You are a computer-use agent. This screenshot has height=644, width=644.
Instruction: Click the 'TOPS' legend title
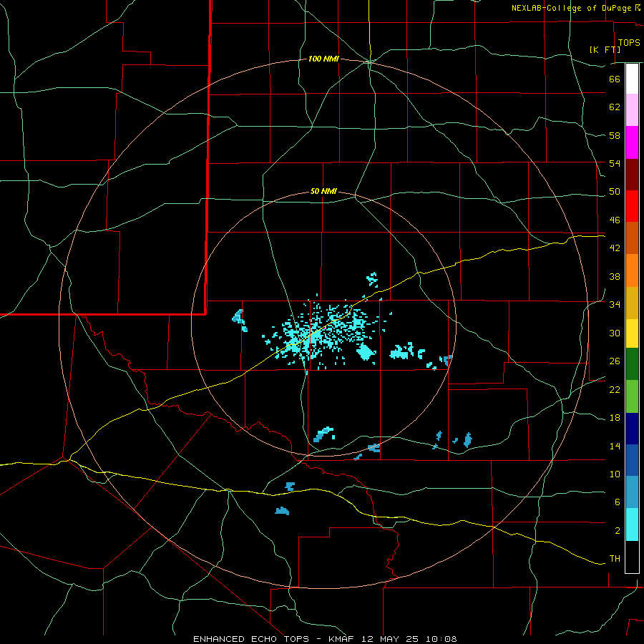(629, 43)
